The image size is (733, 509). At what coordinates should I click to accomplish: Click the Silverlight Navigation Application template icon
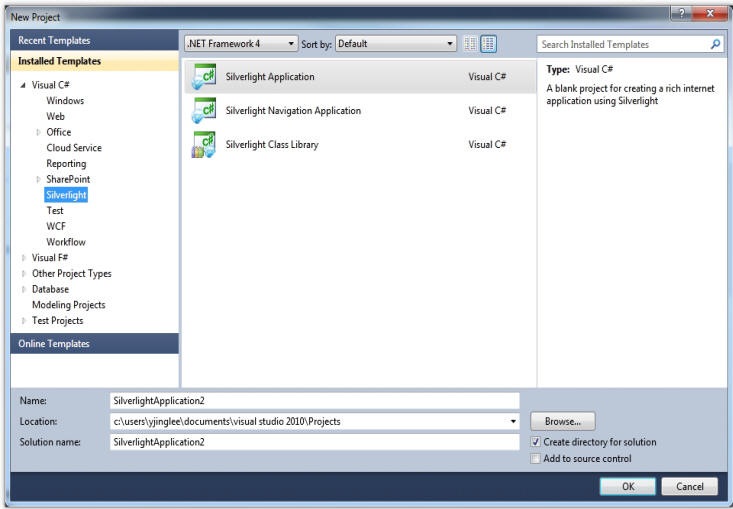pyautogui.click(x=204, y=110)
